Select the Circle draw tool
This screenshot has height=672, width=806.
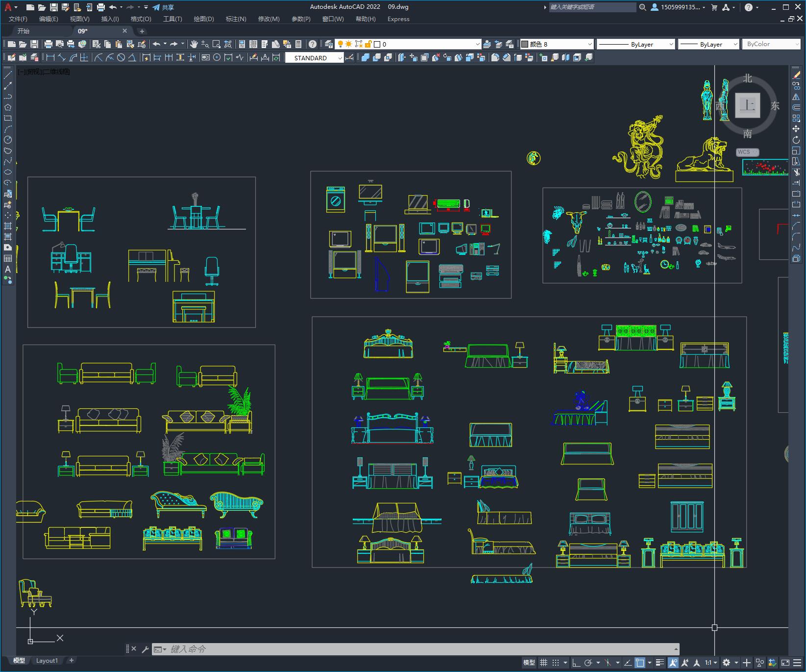(x=8, y=140)
